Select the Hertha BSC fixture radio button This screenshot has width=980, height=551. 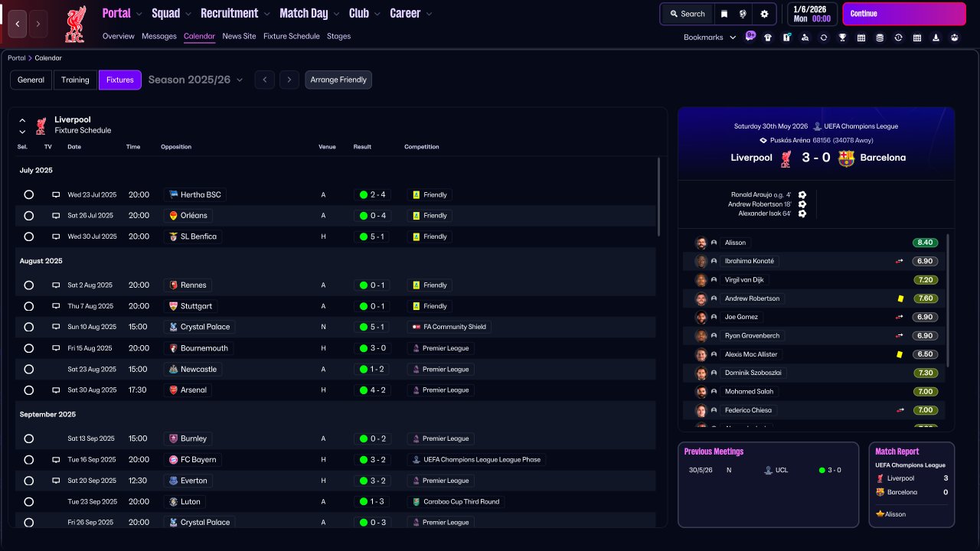(x=29, y=194)
